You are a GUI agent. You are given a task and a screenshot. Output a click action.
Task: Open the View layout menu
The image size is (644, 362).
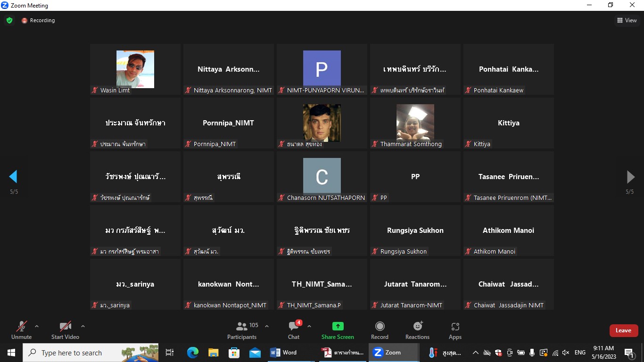click(x=627, y=20)
